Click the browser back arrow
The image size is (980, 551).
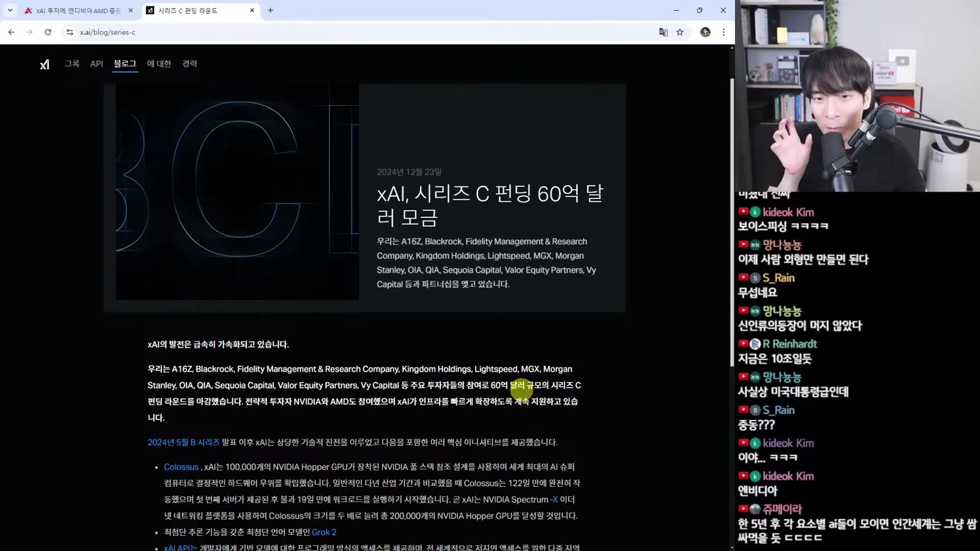tap(11, 32)
